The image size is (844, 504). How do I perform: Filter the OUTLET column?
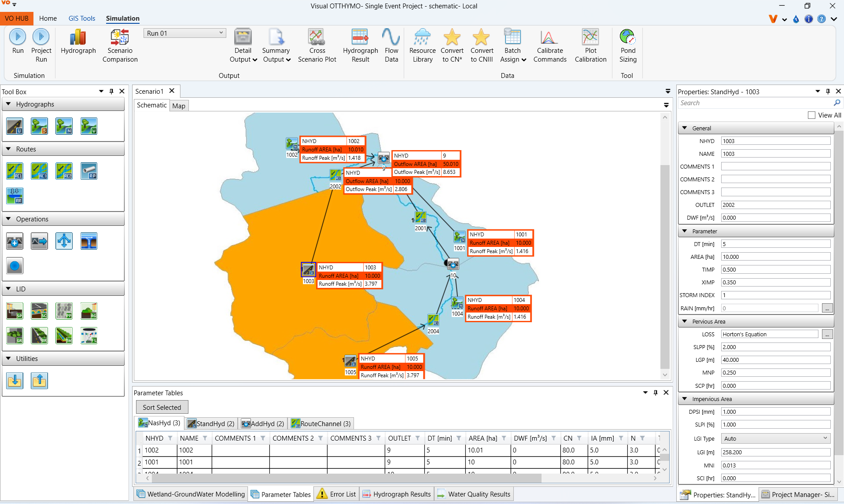pyautogui.click(x=417, y=438)
